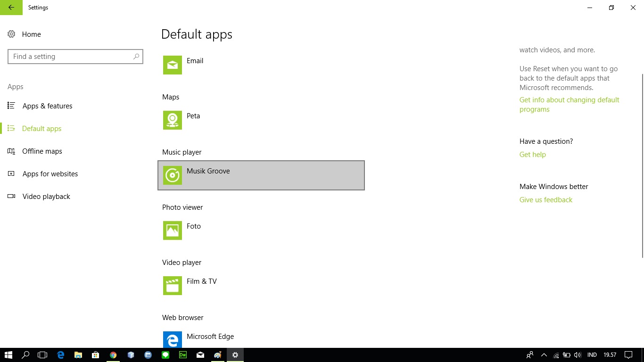The width and height of the screenshot is (644, 362).
Task: Close the Settings window
Action: point(633,8)
